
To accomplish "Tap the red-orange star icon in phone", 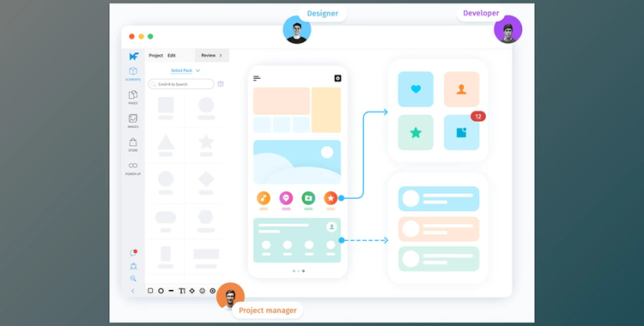I will click(x=331, y=198).
